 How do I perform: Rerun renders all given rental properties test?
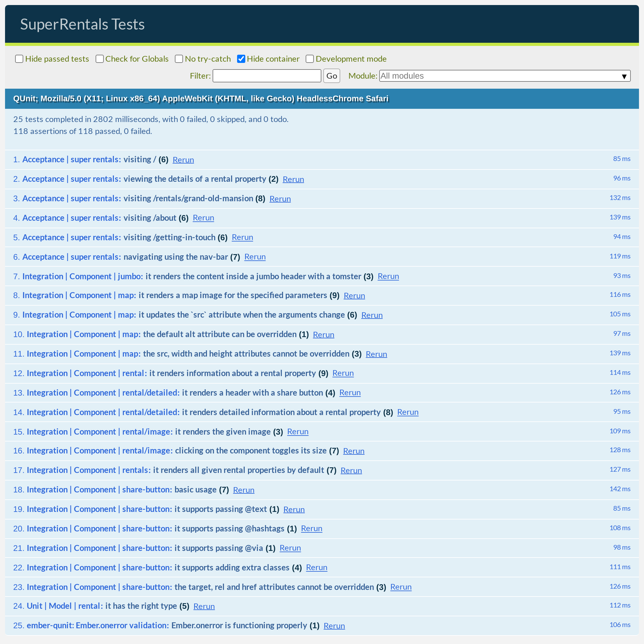click(x=351, y=471)
